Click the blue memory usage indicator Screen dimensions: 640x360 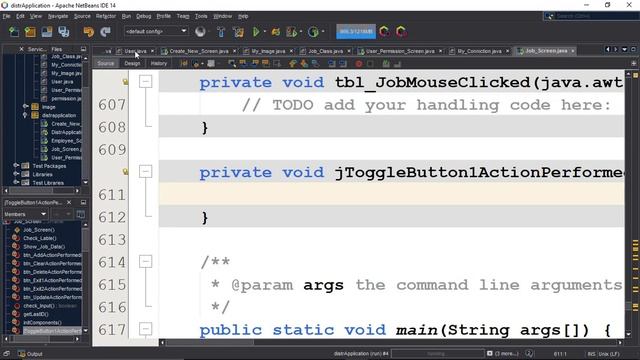(356, 31)
